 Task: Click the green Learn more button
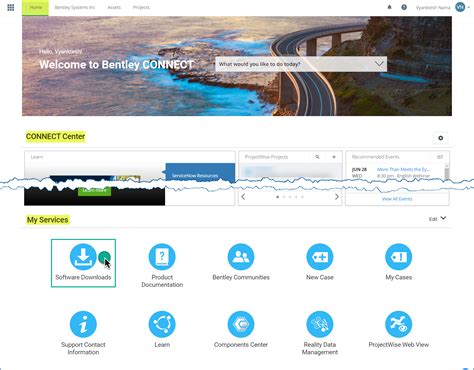click(95, 190)
